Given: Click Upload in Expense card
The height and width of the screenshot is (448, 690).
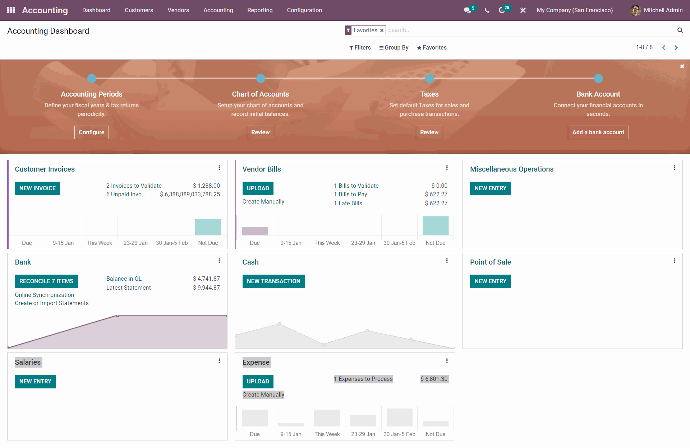Looking at the screenshot, I should coord(258,382).
